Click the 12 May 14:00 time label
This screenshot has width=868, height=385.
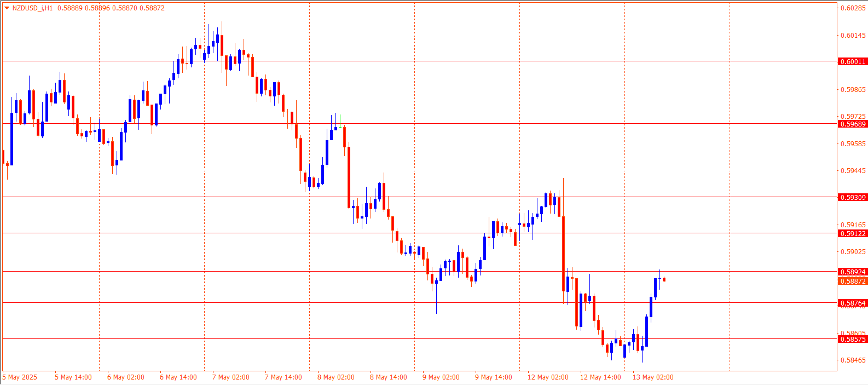point(600,377)
